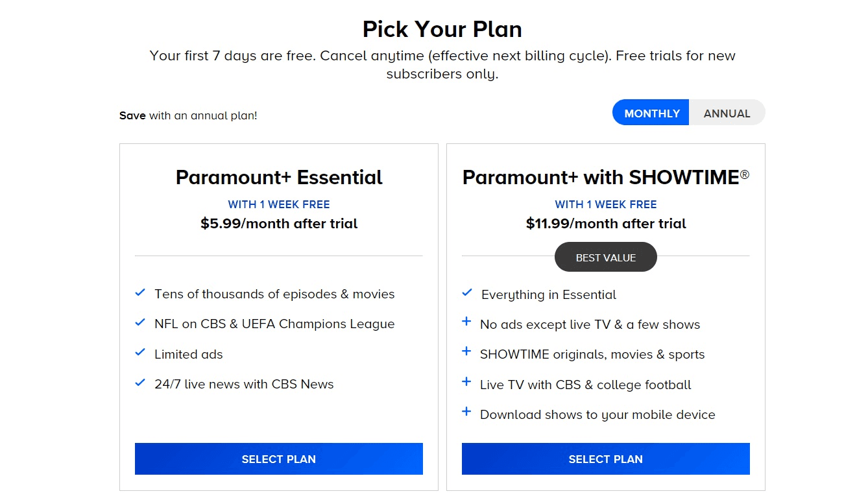Click plus icon beside Download shows feature
This screenshot has height=500, width=868.
[466, 412]
